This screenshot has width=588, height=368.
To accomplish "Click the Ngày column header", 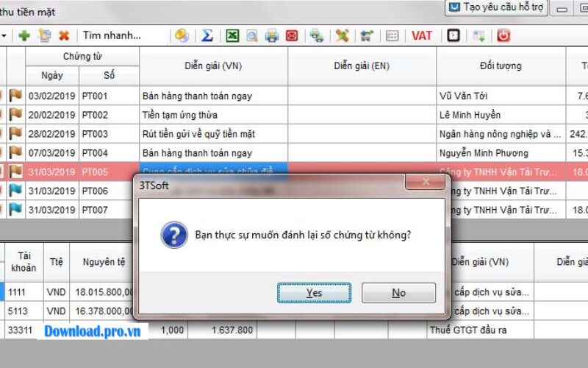I will coord(52,76).
